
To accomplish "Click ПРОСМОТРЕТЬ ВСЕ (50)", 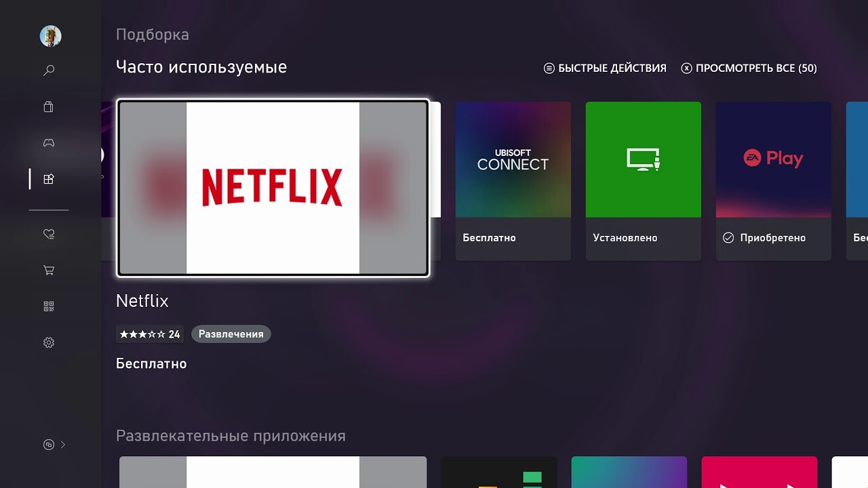I will tap(749, 68).
